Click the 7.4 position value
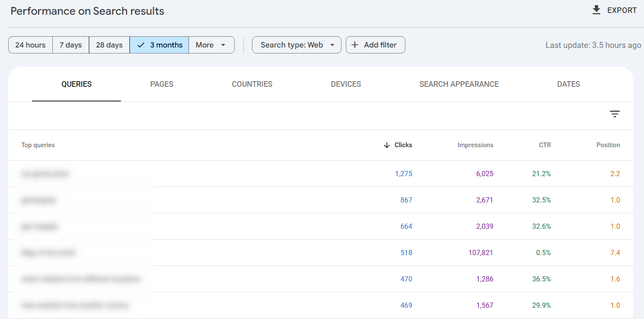Screen dimensions: 644x319 point(615,253)
